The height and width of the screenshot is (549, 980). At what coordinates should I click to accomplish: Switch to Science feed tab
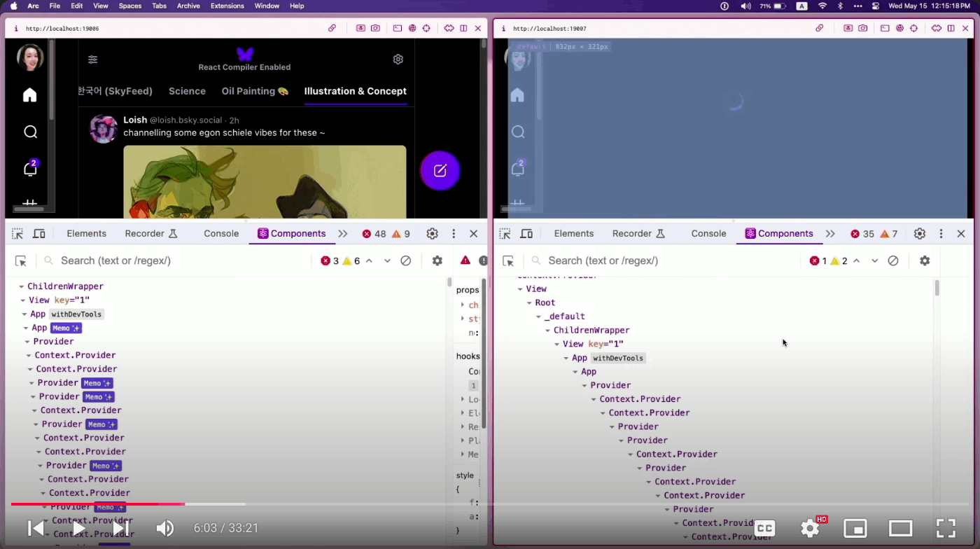coord(187,91)
